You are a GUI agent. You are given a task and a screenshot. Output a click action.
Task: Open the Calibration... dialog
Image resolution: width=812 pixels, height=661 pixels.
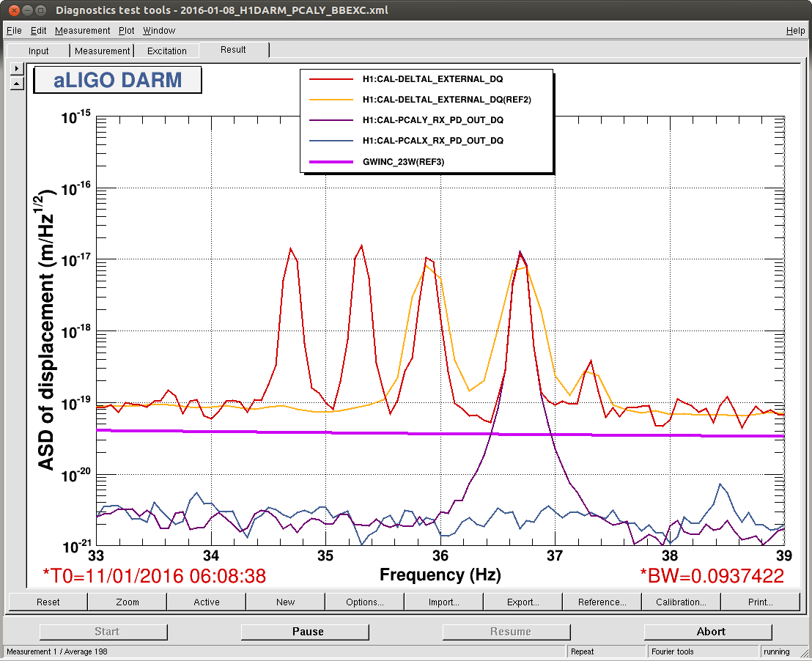click(681, 602)
